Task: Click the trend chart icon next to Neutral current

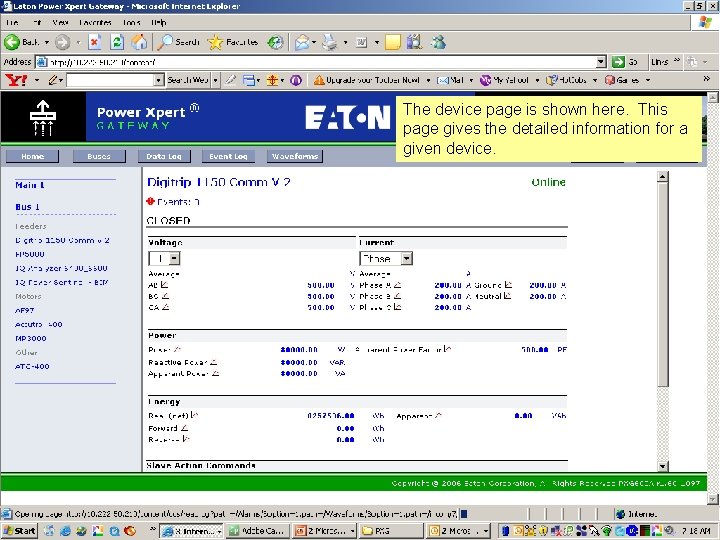Action: point(507,296)
